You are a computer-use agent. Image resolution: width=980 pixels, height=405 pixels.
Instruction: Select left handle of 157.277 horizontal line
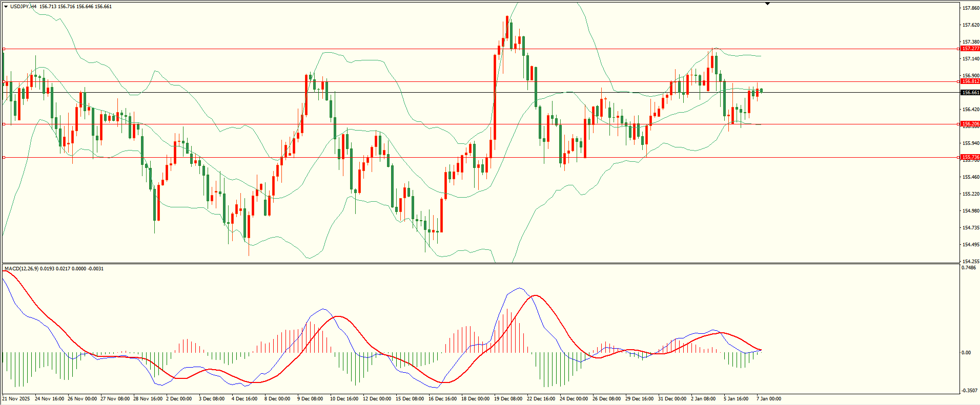click(4, 49)
